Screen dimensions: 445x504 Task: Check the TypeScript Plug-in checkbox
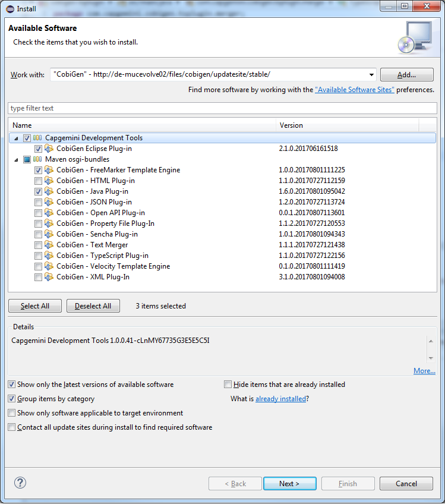(x=38, y=256)
